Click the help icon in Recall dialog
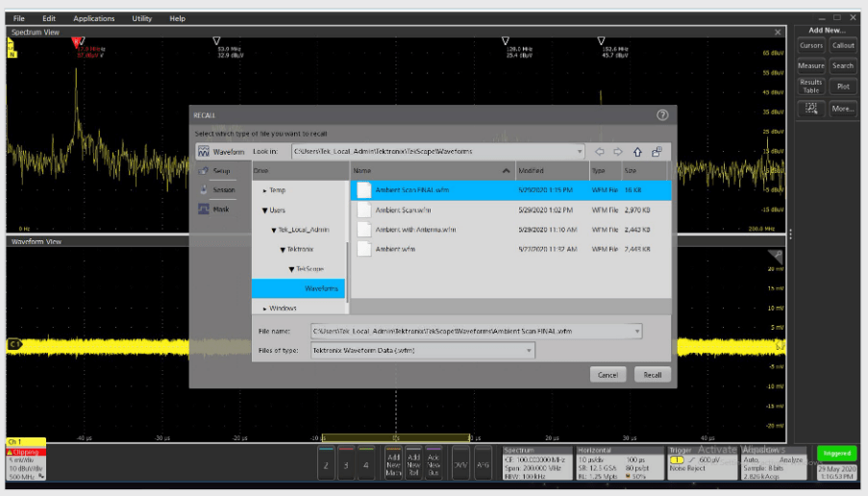Image resolution: width=868 pixels, height=496 pixels. (x=661, y=114)
